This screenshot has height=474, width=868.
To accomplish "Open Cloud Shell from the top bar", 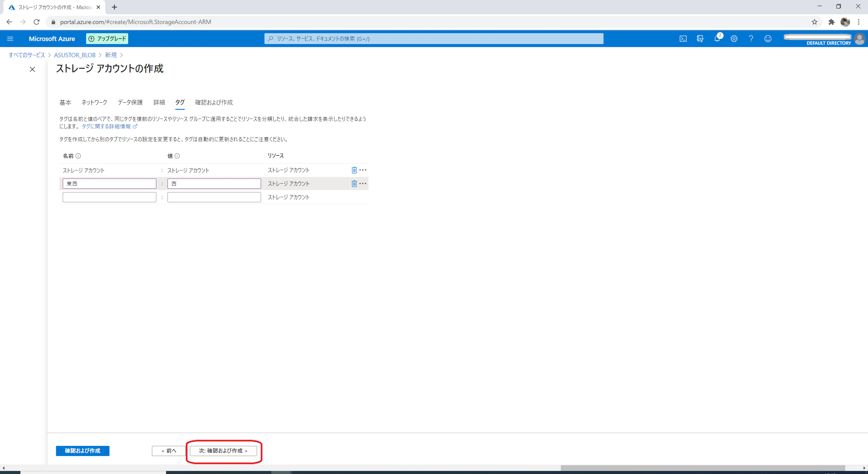I will [683, 39].
